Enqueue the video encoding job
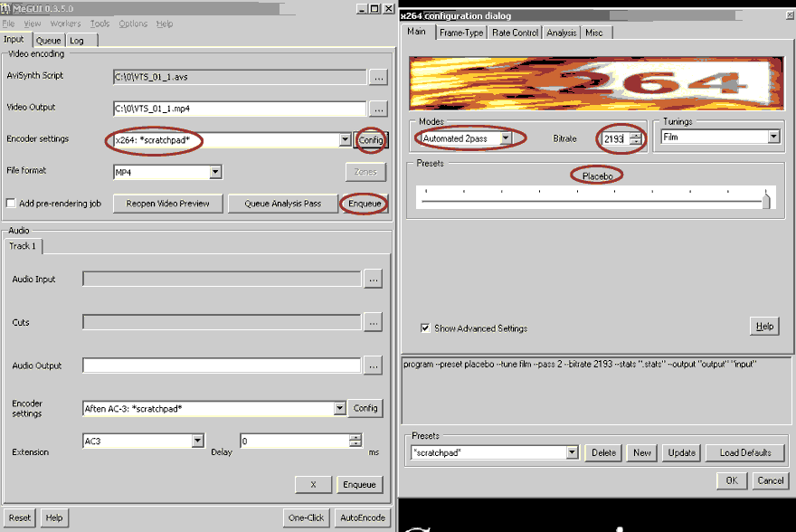Viewport: 796px width, 532px height. coord(365,204)
